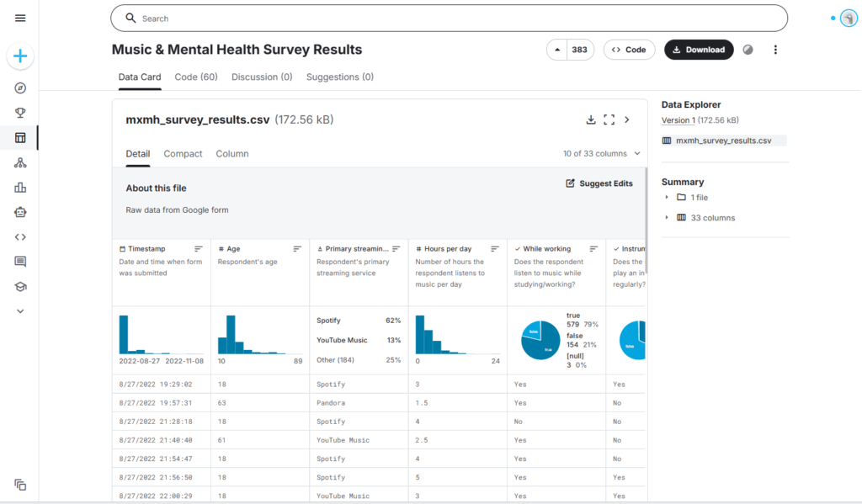Open the Code brackets icon in sidebar
This screenshot has width=862, height=504.
tap(20, 237)
